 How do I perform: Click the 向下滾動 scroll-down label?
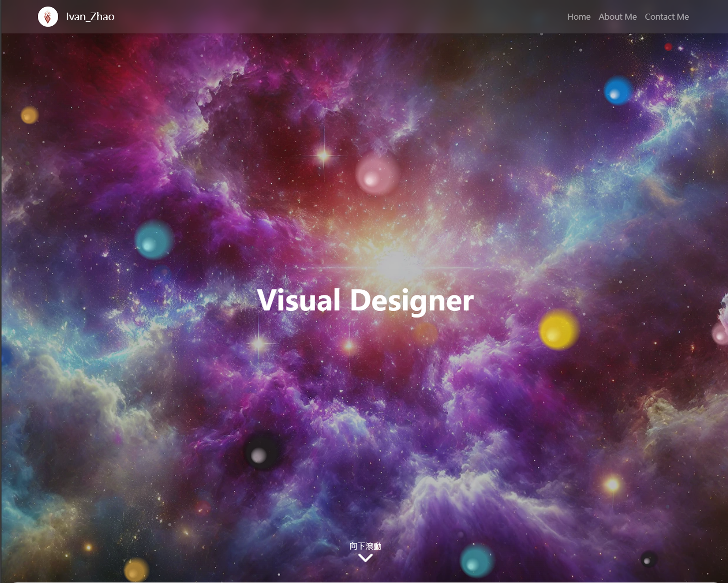(x=365, y=546)
